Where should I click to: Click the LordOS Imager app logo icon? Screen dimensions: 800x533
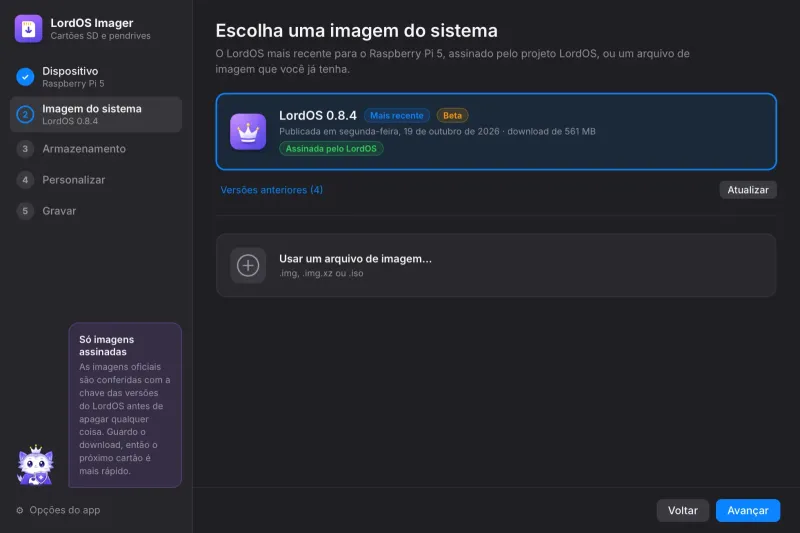[x=29, y=29]
